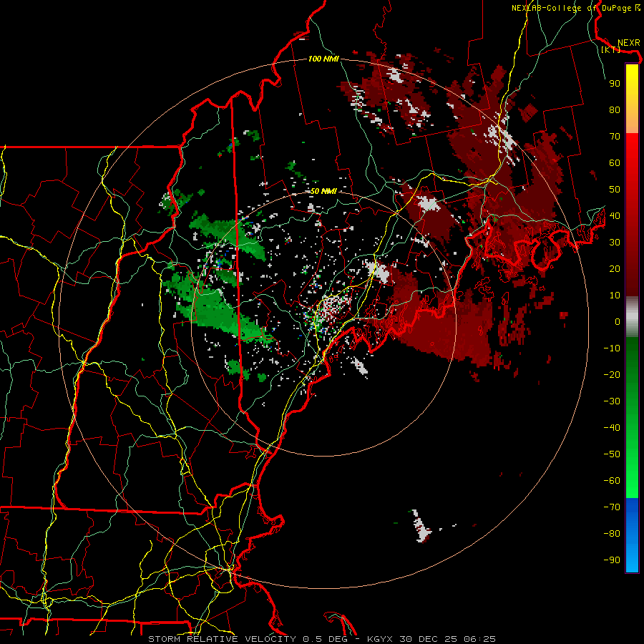Select the 80 value on the velocity scale
Screen dimensions: 644x644
point(615,109)
